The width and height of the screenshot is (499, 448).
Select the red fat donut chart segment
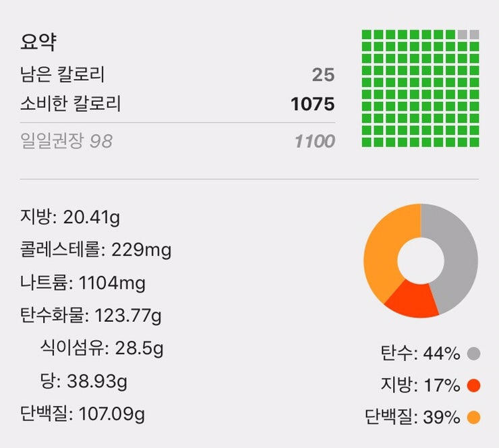411,301
